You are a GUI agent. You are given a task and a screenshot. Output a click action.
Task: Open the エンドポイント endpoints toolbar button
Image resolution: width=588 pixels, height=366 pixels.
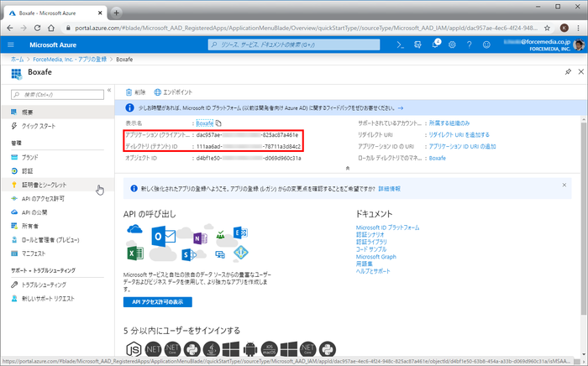[x=173, y=92]
